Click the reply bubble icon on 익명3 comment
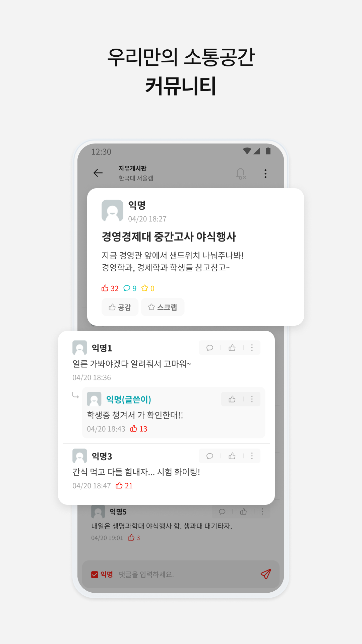Viewport: 362px width, 644px height. coord(210,456)
